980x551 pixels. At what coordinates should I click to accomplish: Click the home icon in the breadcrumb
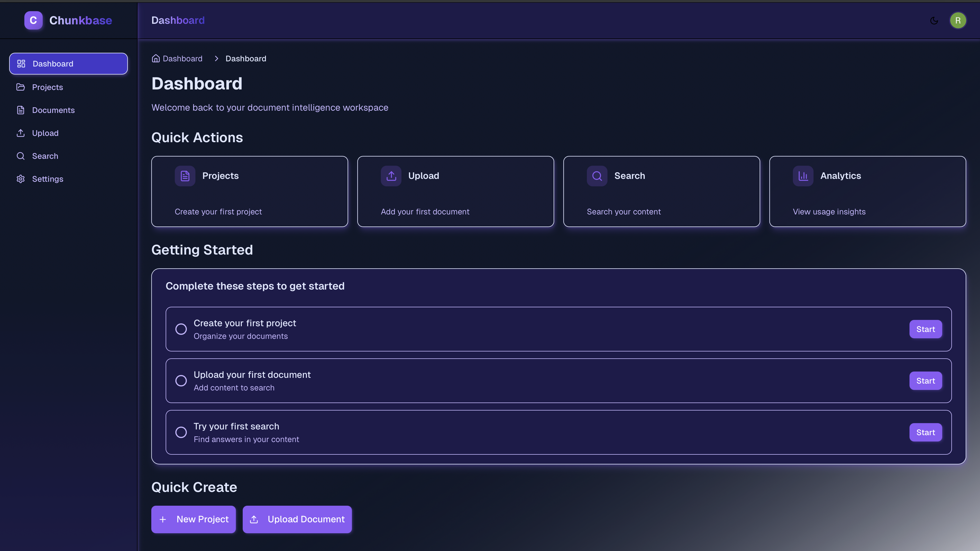click(x=156, y=58)
